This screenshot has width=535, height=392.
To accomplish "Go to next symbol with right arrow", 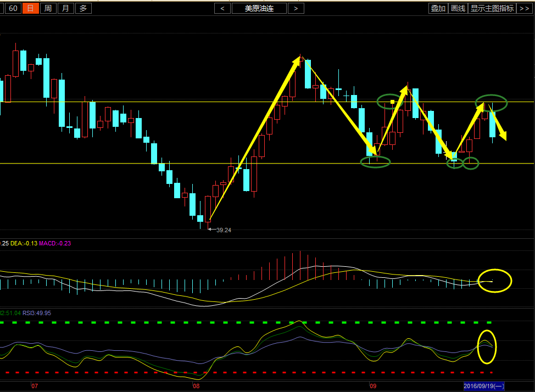I will (x=296, y=8).
